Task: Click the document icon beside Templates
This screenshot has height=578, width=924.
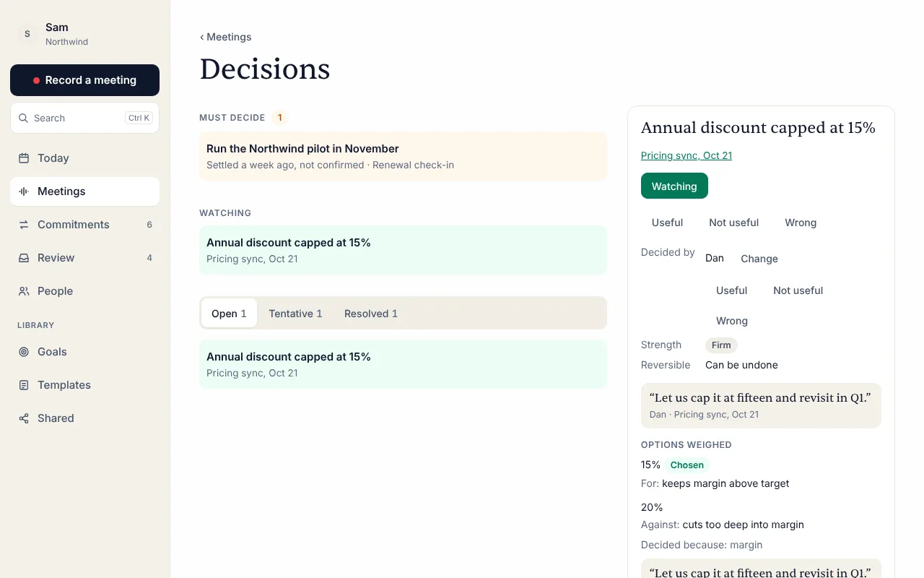Action: (24, 385)
